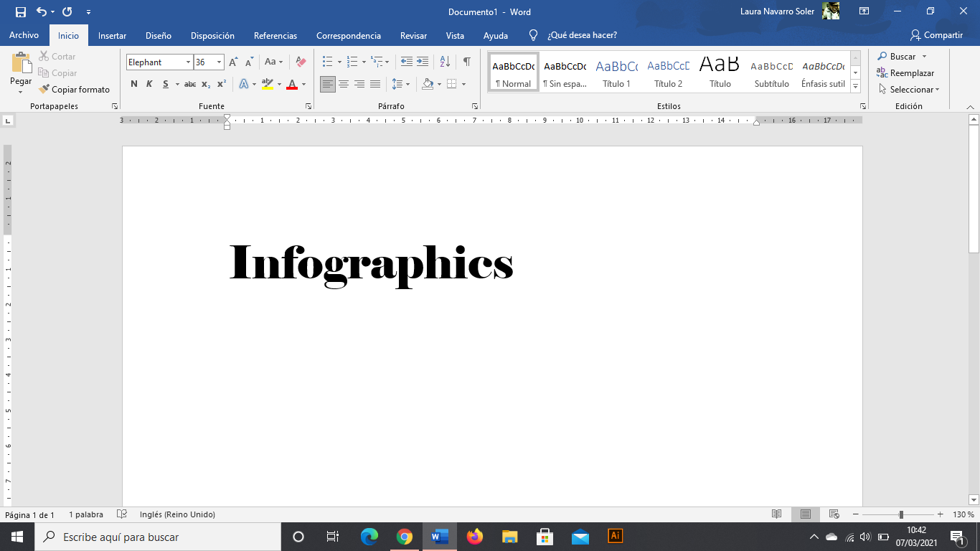This screenshot has width=980, height=551.
Task: Click the Increase Font Size icon
Action: 233,62
